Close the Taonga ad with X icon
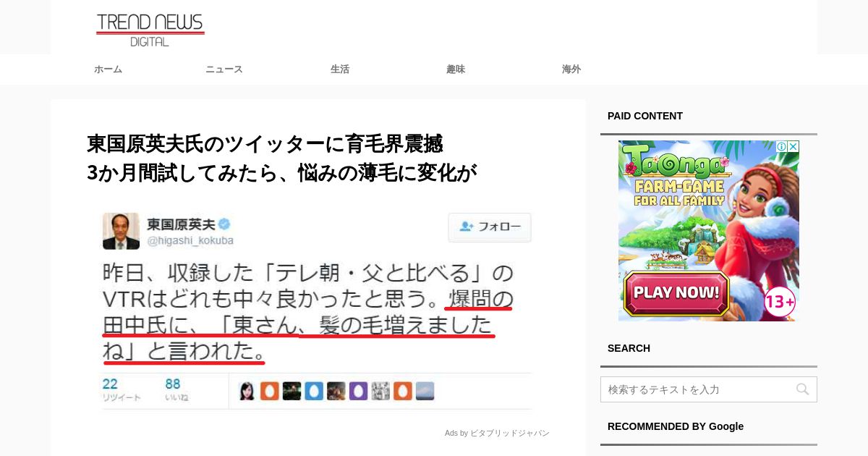The width and height of the screenshot is (868, 456). pos(793,146)
